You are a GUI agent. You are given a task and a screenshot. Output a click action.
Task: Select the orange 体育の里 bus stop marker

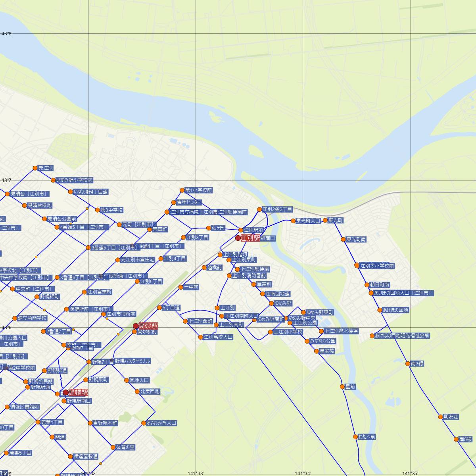point(113,447)
